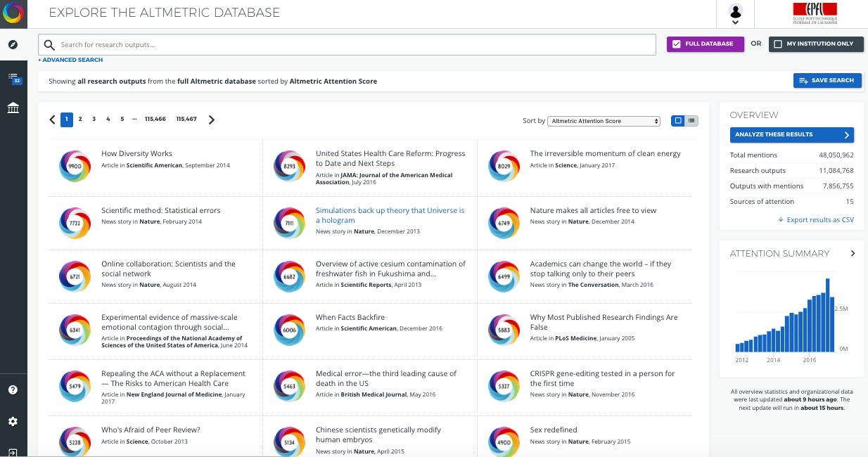Viewport: 868px width, 457px height.
Task: Click the magnifier icon in search box
Action: [x=49, y=45]
